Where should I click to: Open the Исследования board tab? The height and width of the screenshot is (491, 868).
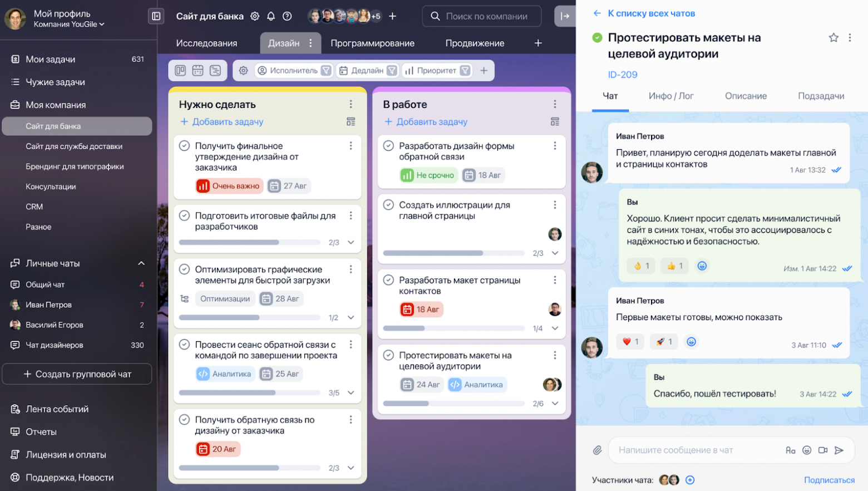[206, 43]
